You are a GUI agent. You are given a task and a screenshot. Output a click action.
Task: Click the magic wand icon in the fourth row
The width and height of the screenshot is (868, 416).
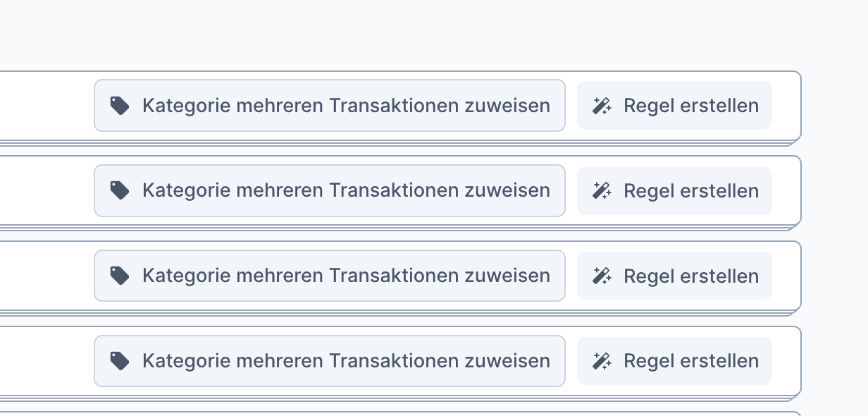point(601,361)
